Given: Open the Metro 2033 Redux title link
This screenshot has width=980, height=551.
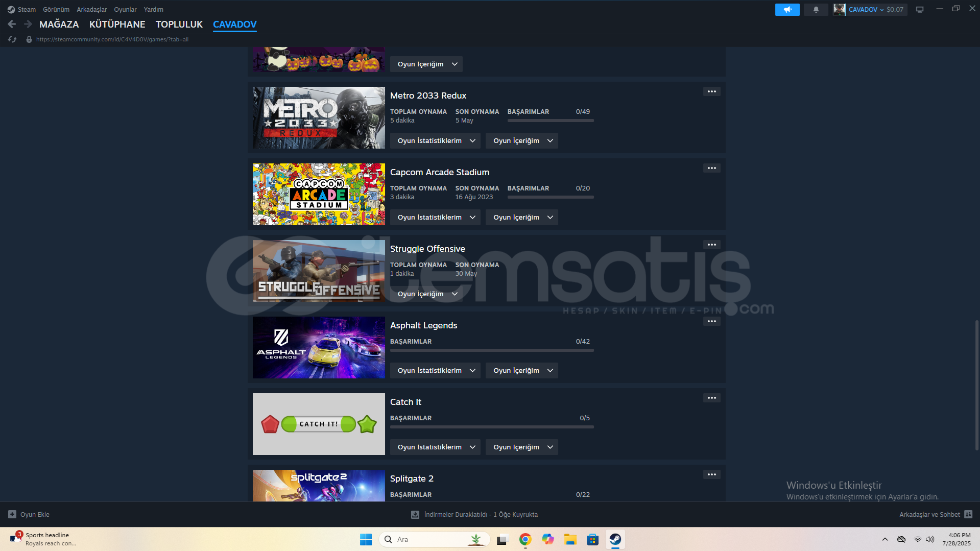Looking at the screenshot, I should pyautogui.click(x=428, y=95).
